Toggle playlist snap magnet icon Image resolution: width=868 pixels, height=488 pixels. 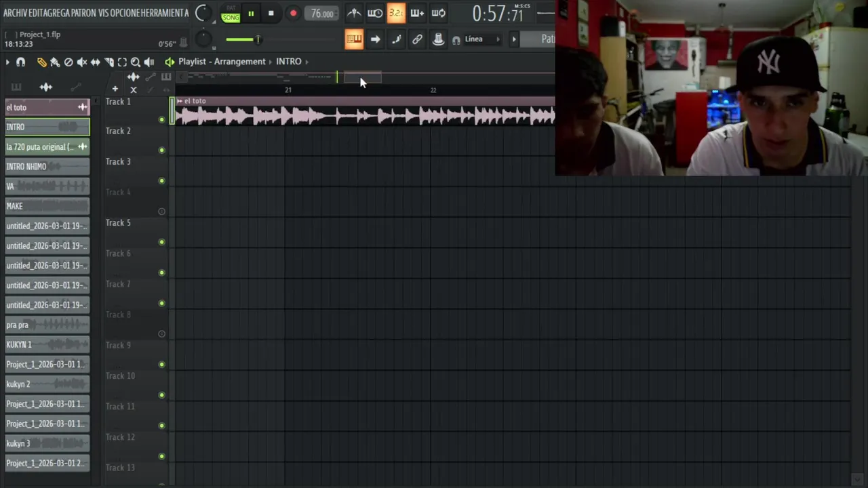(x=21, y=62)
